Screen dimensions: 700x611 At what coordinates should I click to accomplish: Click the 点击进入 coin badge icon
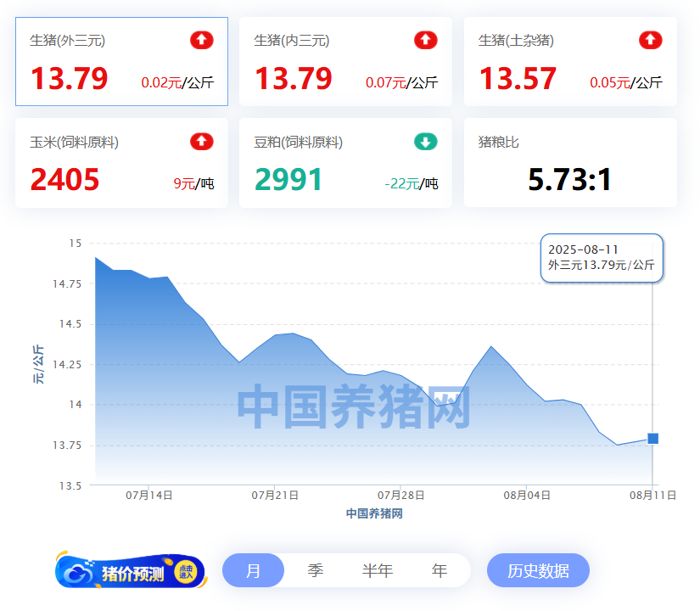pyautogui.click(x=186, y=571)
